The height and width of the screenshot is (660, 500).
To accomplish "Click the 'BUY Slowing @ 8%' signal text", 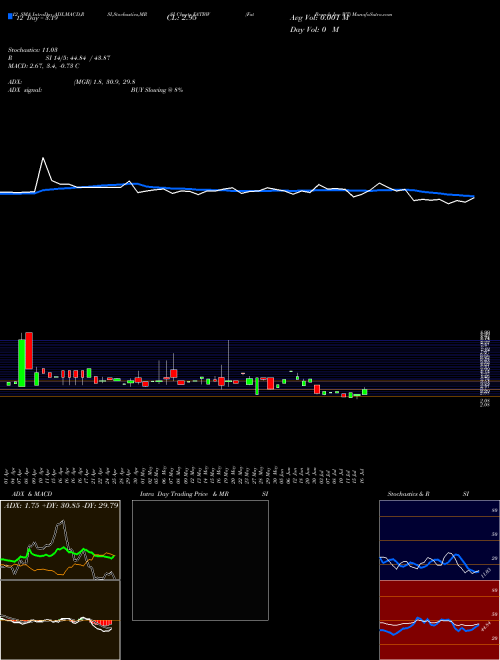I will coord(157,90).
